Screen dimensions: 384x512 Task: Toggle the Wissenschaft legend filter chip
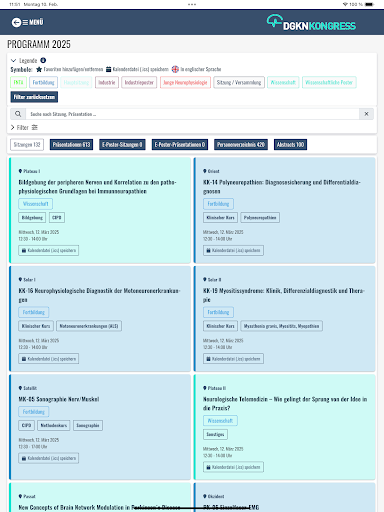click(x=283, y=82)
